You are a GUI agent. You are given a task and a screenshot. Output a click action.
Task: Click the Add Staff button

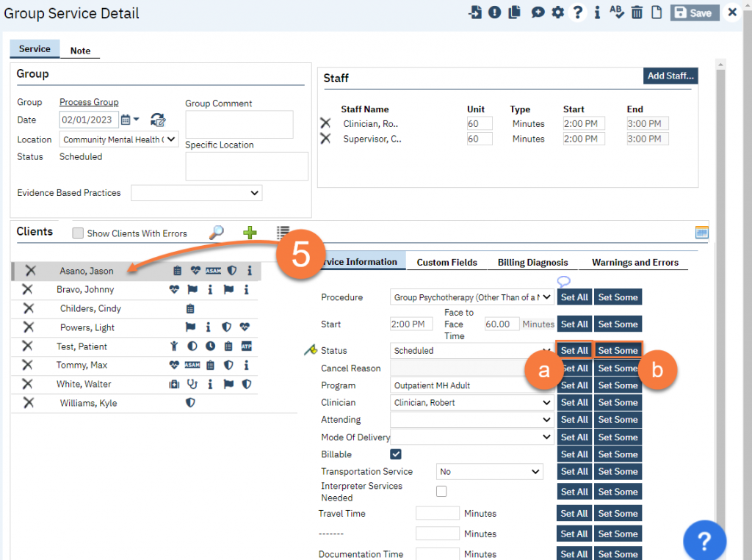(x=670, y=76)
